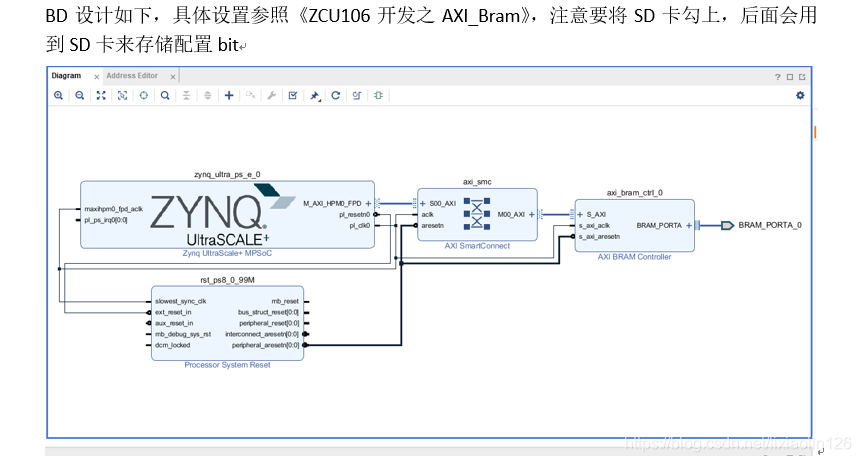Click the Zoom Out magnifier icon
Viewport: 861px width, 462px height.
[x=80, y=96]
